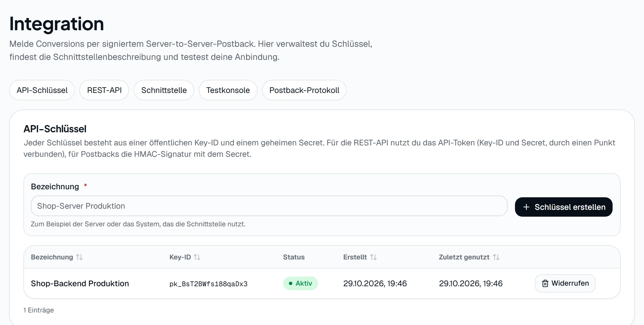Click the 'Zum Beispiel der Server' hint text
Screen dimensions: 644x325
coord(138,224)
